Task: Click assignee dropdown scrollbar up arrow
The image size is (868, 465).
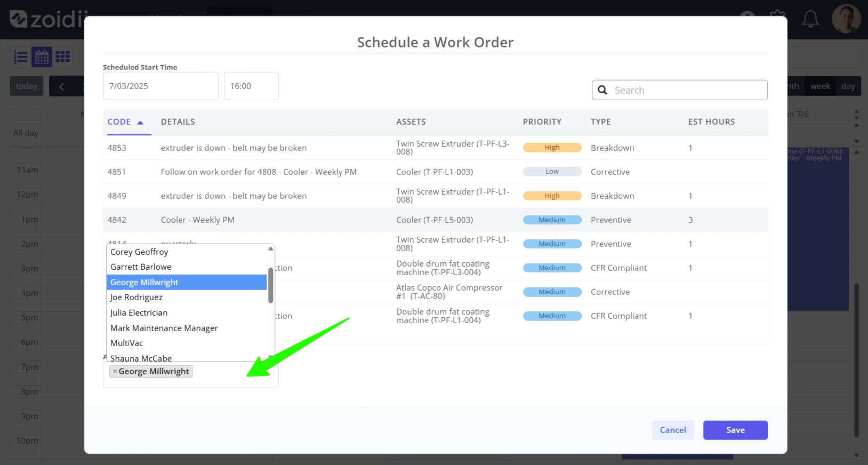Action: tap(271, 248)
